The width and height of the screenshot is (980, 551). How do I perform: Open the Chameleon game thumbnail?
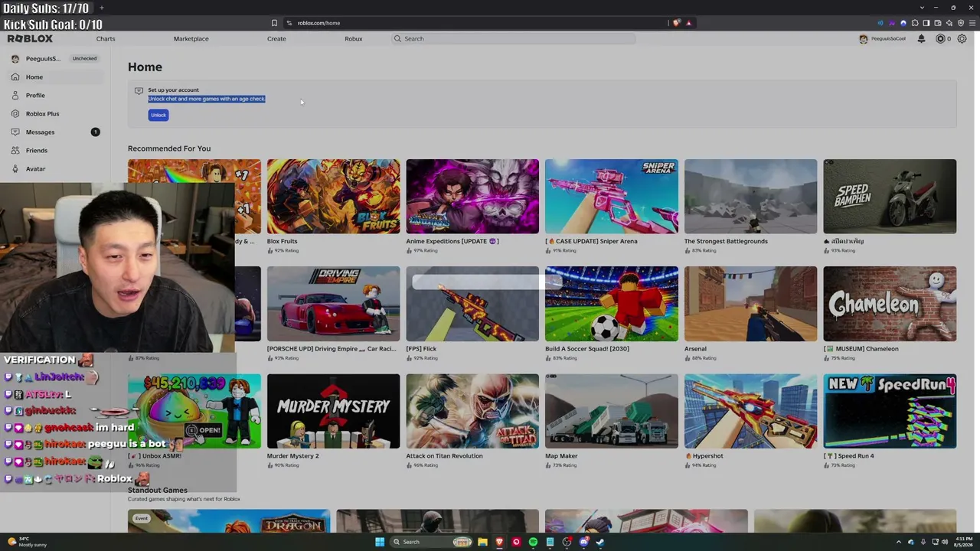click(890, 304)
